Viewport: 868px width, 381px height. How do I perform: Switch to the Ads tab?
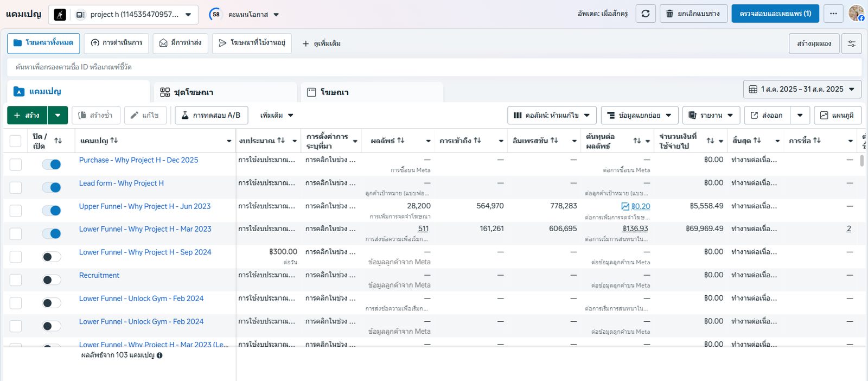[372, 92]
